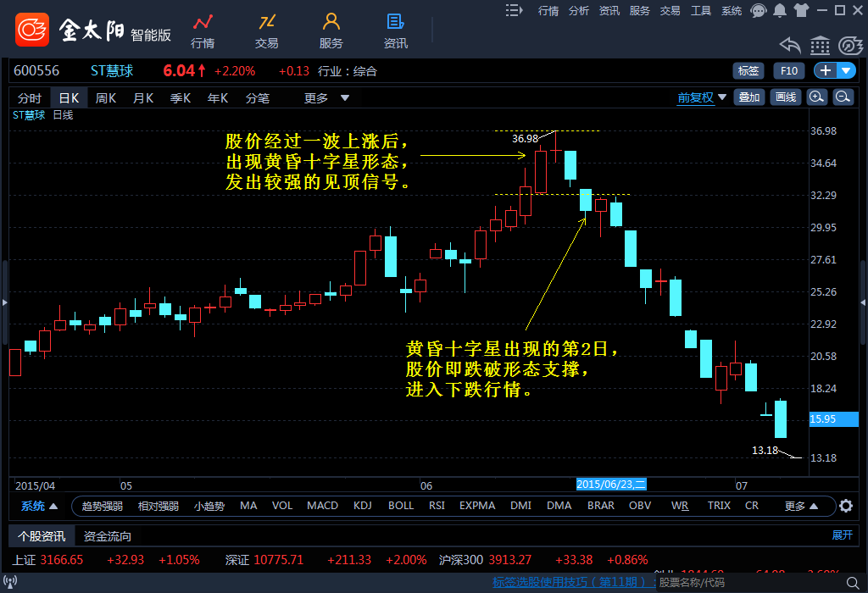Switch to the 周K weekly chart tab

pyautogui.click(x=106, y=98)
